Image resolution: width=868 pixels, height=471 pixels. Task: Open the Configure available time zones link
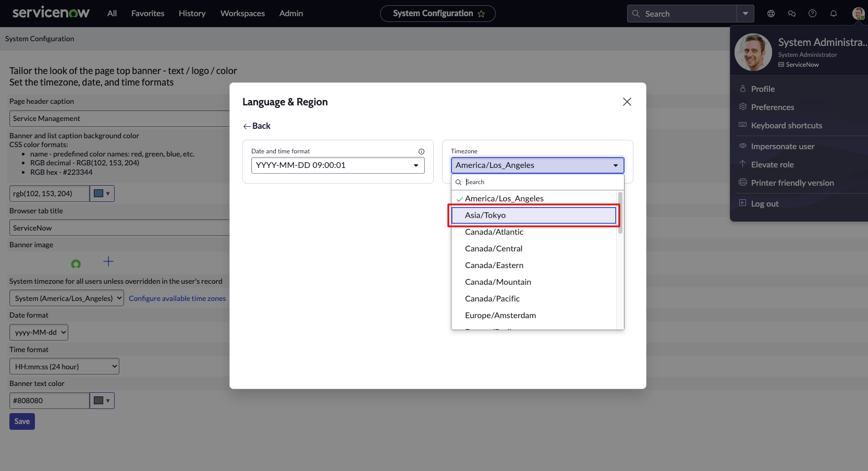click(177, 298)
